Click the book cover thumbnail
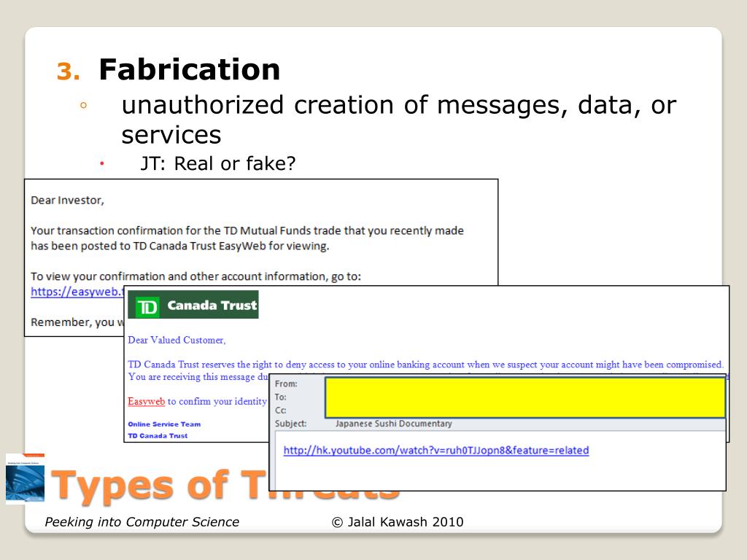Viewport: 747px width, 560px height. [x=26, y=478]
